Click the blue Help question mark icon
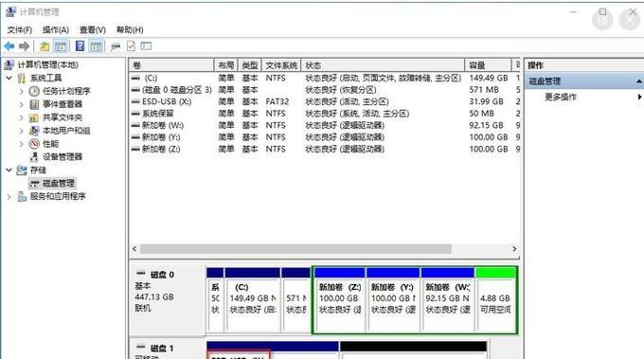Viewport: 644px width, 359px height. click(x=80, y=46)
